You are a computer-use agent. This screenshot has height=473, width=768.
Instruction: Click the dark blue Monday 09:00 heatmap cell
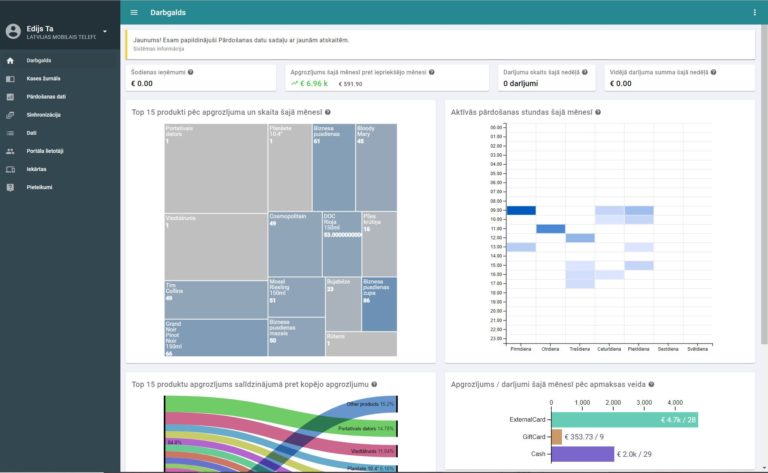click(521, 211)
